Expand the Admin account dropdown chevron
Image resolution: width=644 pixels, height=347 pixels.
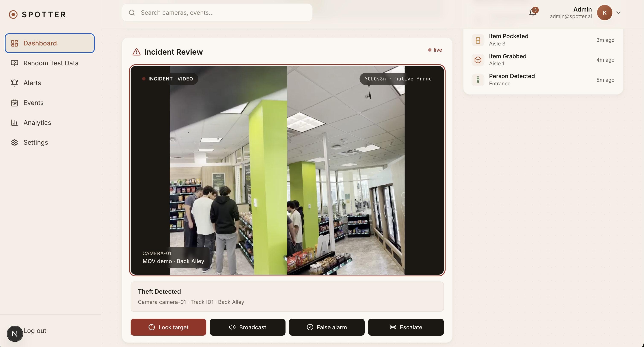618,13
